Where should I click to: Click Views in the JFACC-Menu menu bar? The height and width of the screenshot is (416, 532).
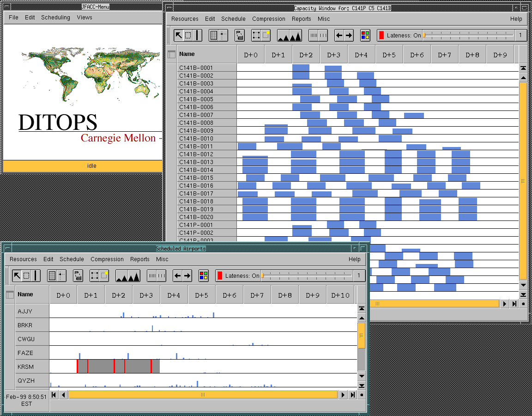point(85,18)
